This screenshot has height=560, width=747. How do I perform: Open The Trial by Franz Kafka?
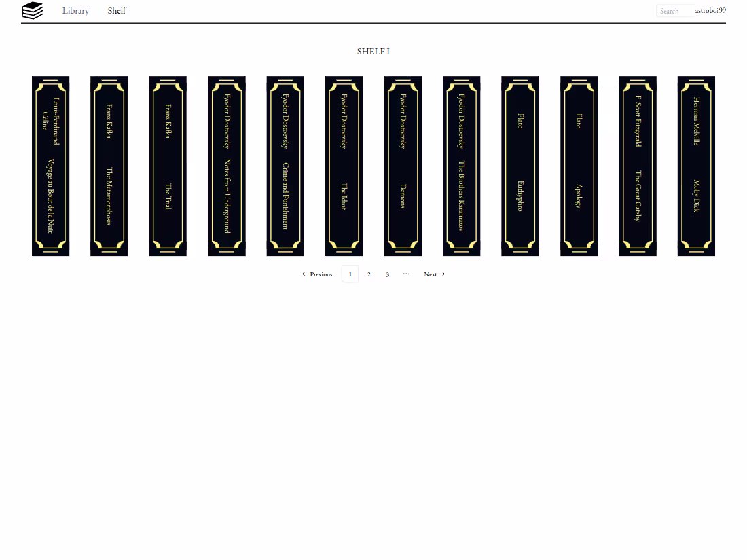168,165
